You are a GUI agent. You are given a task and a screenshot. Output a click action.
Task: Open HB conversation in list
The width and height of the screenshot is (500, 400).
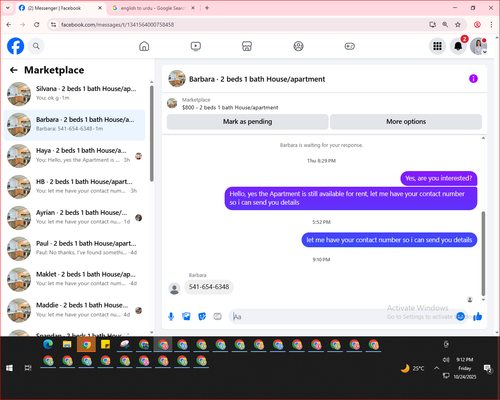[x=75, y=187]
